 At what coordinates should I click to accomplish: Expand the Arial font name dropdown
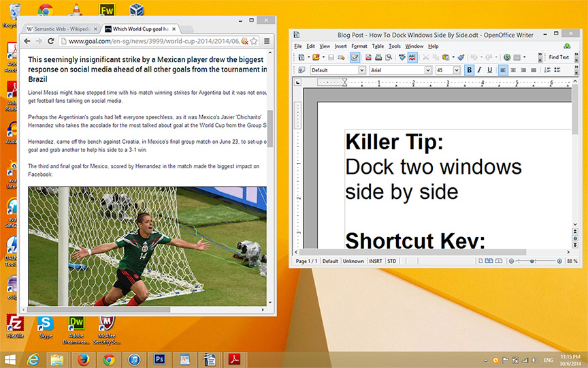tap(428, 70)
